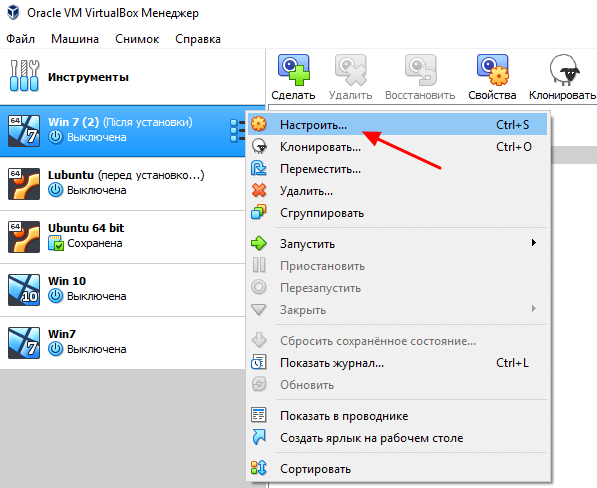Click Выключена status under Lubuntu
Image resolution: width=597 pixels, height=488 pixels.
tap(97, 190)
